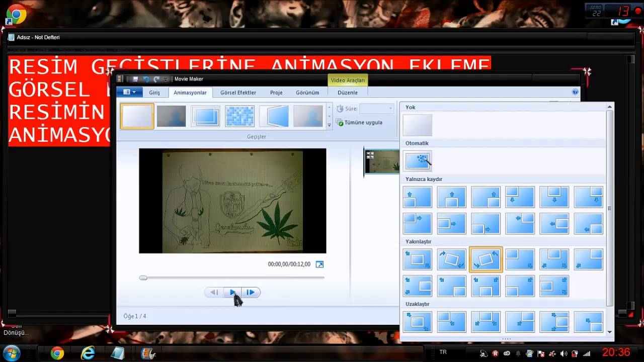Click Tümüne uygula button
This screenshot has height=362, width=644.
click(x=359, y=123)
